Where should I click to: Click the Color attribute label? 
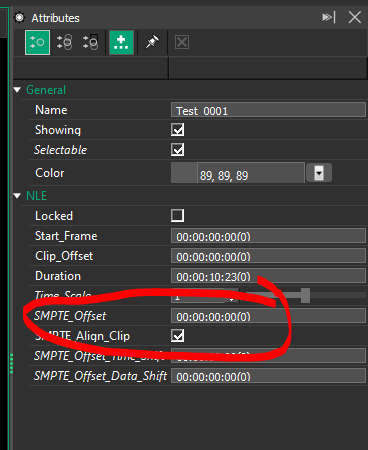pos(50,173)
